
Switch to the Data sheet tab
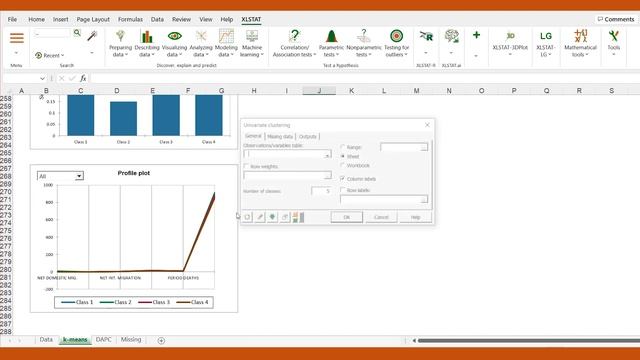click(x=46, y=340)
